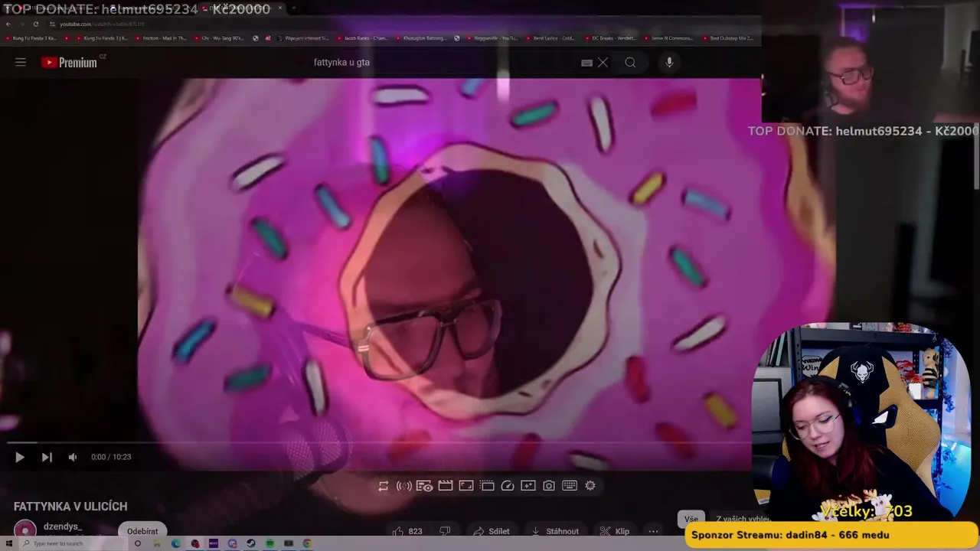
Task: Open 'DC Breaks - Vendett...' bookmark
Action: point(609,38)
